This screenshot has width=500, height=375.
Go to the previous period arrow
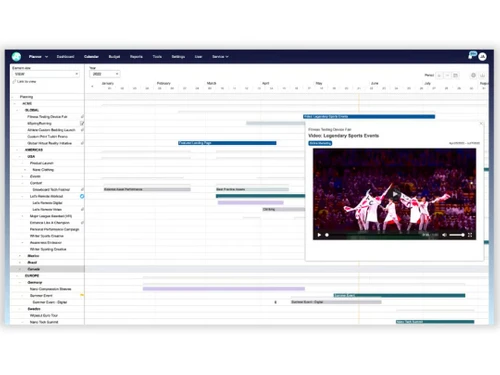(439, 75)
